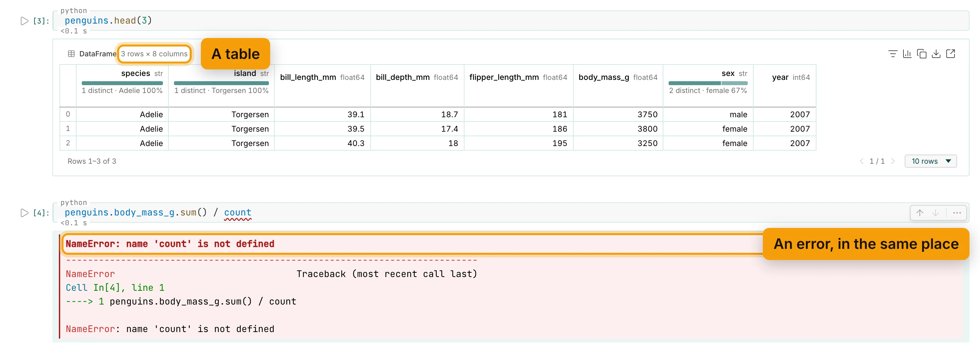Open DataFrame in a new window
Screen dimensions: 980x353
coord(950,54)
